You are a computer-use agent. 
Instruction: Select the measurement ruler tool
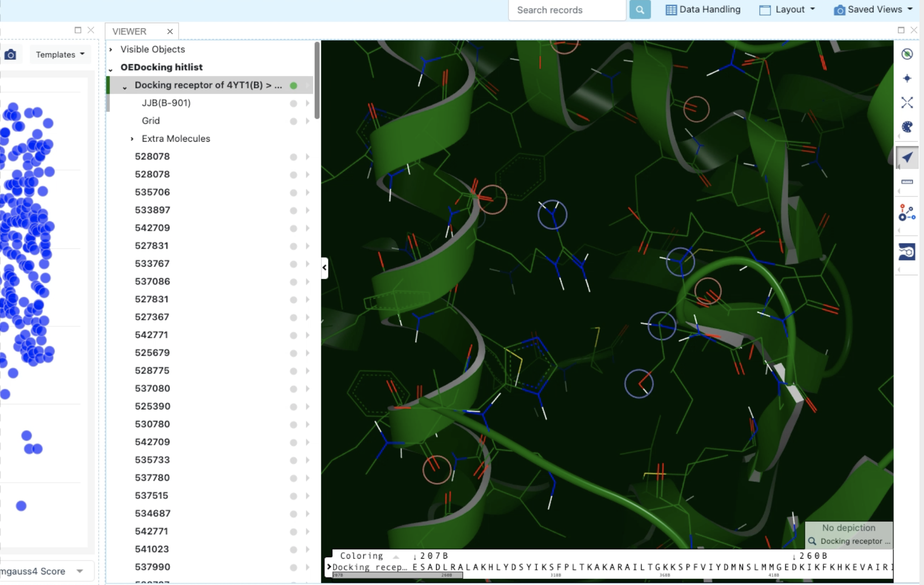pos(907,181)
